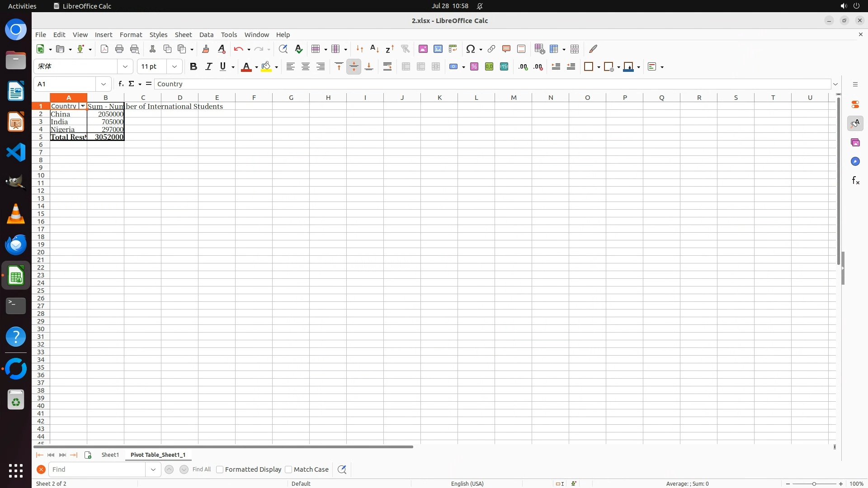Open the Navigator sidebar panel

pyautogui.click(x=855, y=161)
